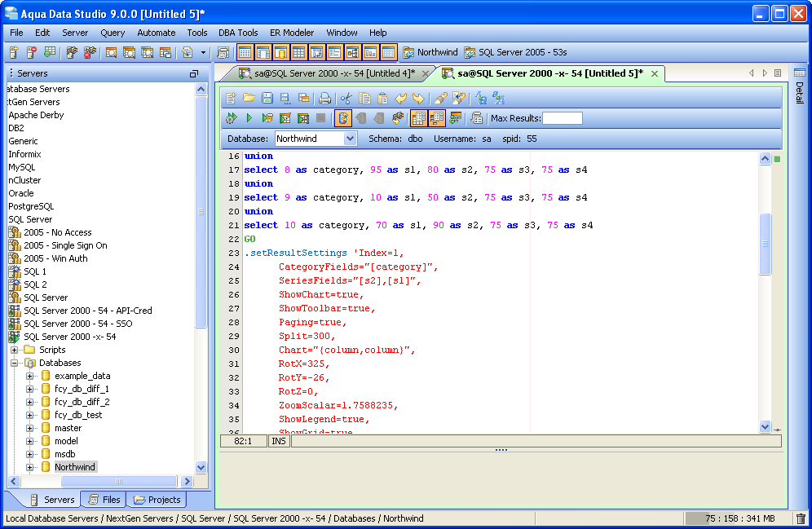Toggle the highlighted yellow database cylinder button

[x=280, y=52]
